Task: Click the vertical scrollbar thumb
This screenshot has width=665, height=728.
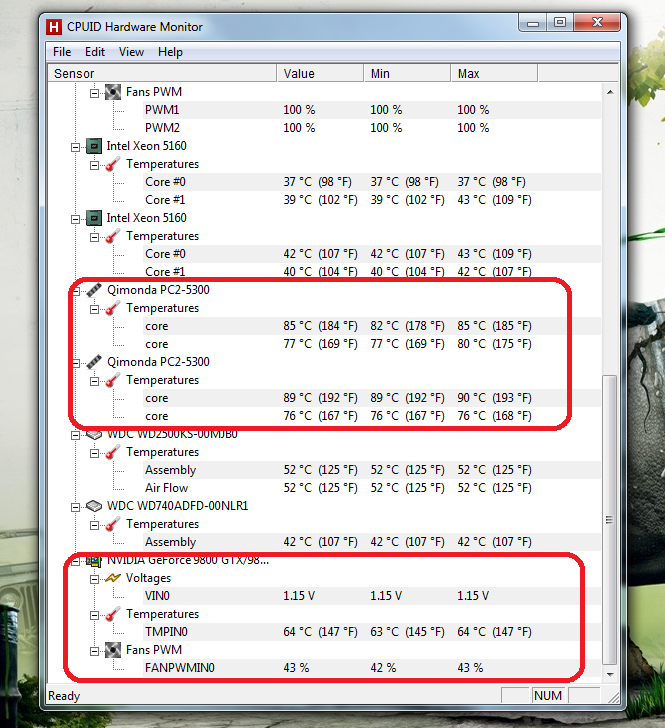Action: pos(610,520)
